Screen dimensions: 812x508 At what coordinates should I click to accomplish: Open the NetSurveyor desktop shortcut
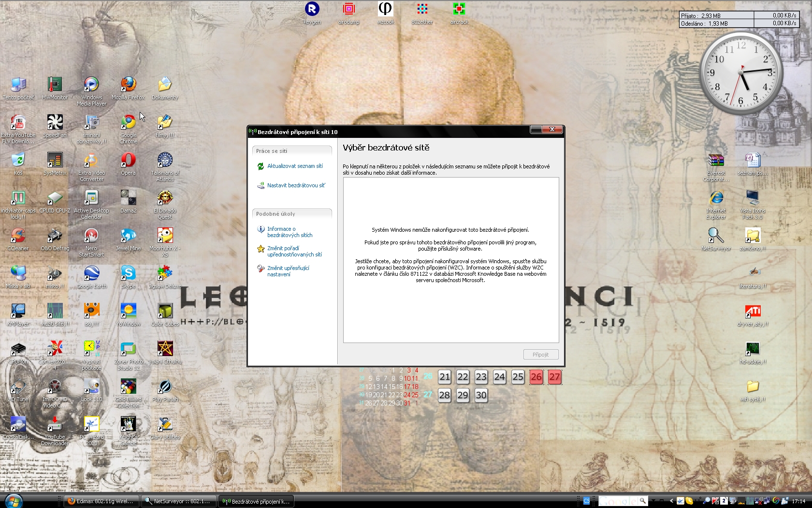click(x=716, y=236)
